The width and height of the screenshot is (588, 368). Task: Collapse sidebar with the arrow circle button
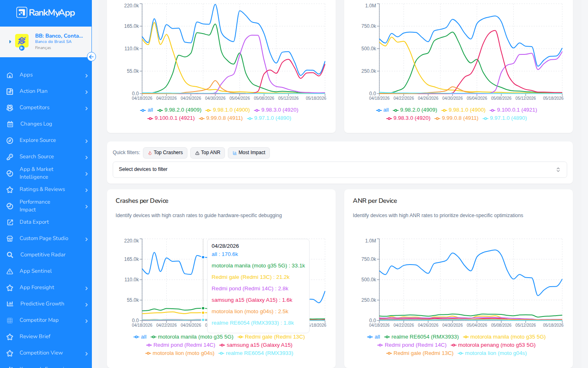[x=91, y=57]
